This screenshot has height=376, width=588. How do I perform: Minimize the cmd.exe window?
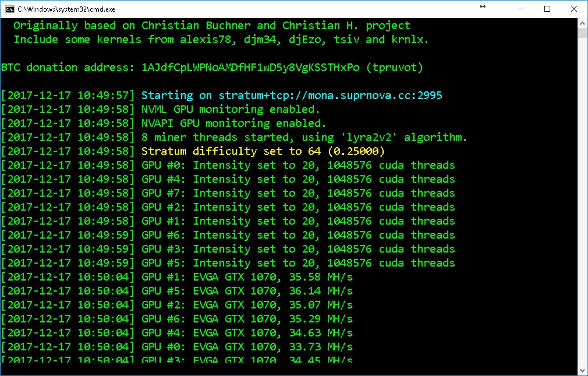521,9
